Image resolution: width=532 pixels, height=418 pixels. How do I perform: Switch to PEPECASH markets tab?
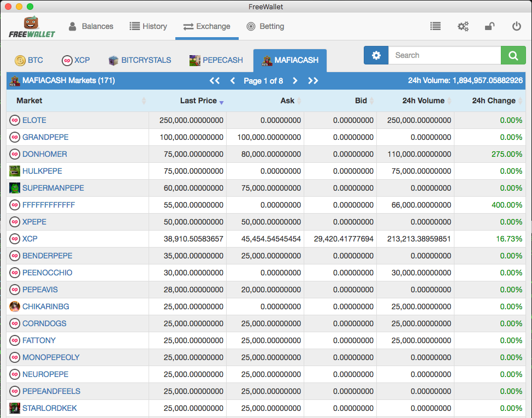click(216, 61)
